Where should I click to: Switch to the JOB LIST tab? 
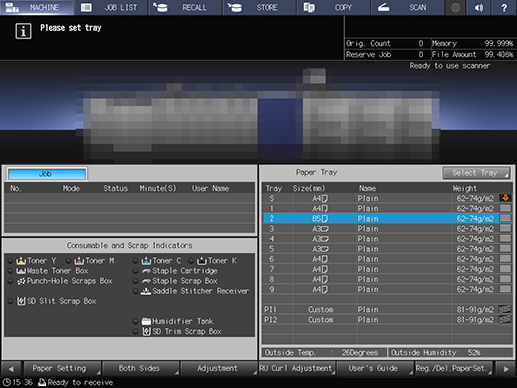click(x=112, y=7)
